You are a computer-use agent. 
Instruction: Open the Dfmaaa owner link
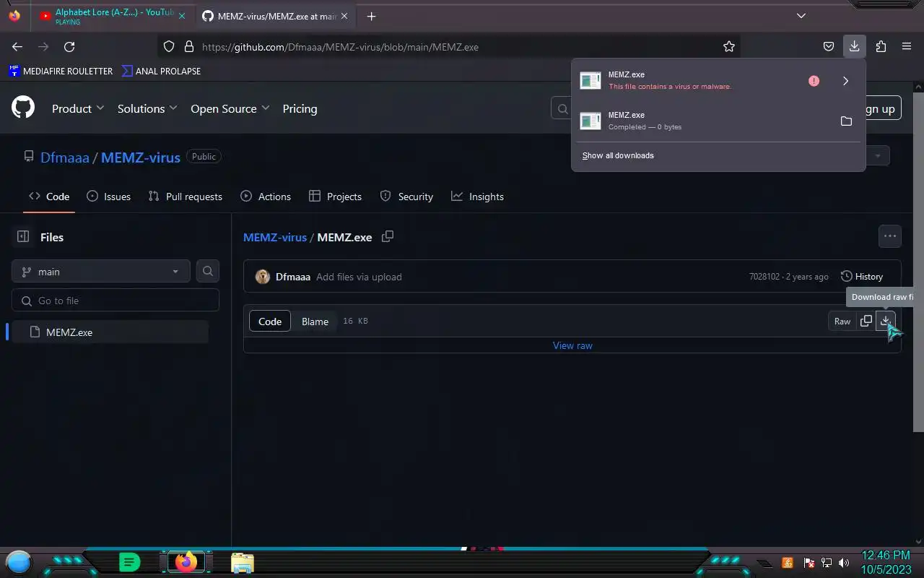[65, 157]
